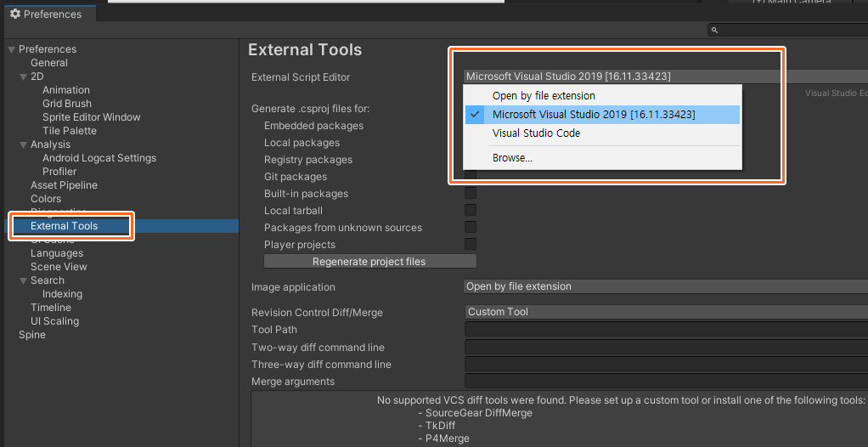Screen dimensions: 868x447
Task: Choose Visual Studio Code option
Action: click(x=602, y=133)
